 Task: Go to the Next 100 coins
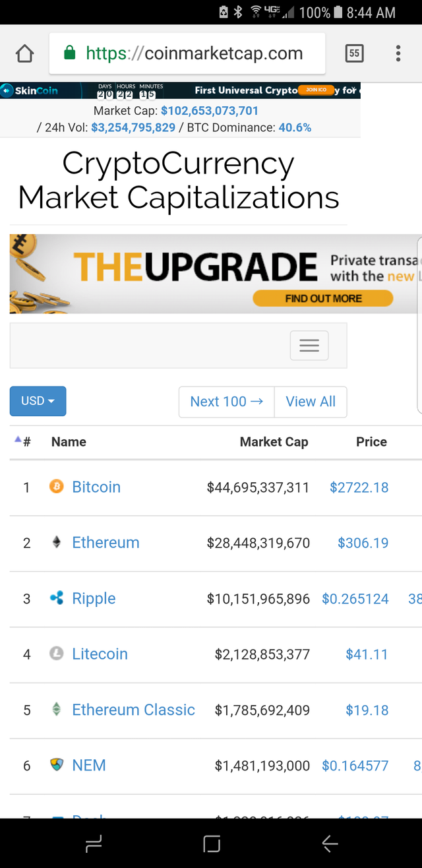click(226, 402)
